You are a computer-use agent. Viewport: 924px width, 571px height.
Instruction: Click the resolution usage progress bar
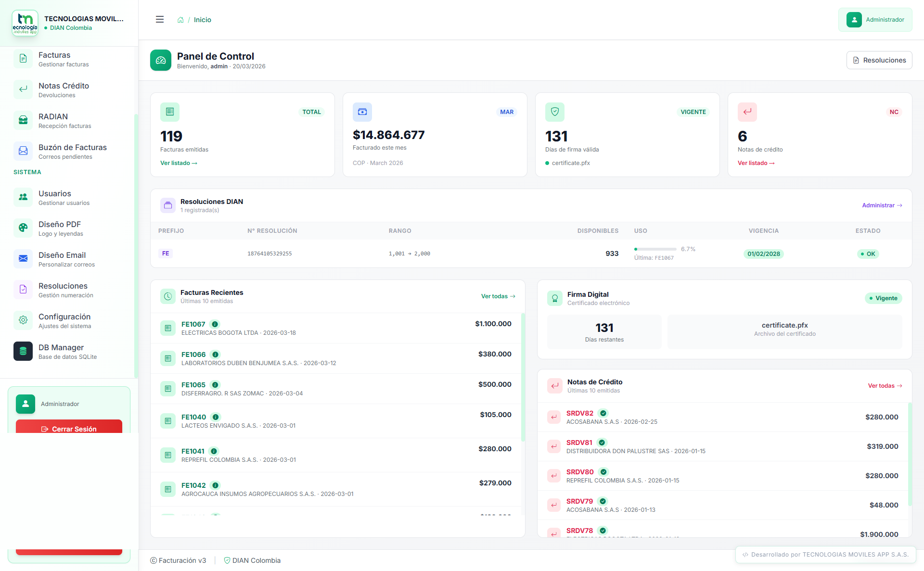(x=655, y=249)
